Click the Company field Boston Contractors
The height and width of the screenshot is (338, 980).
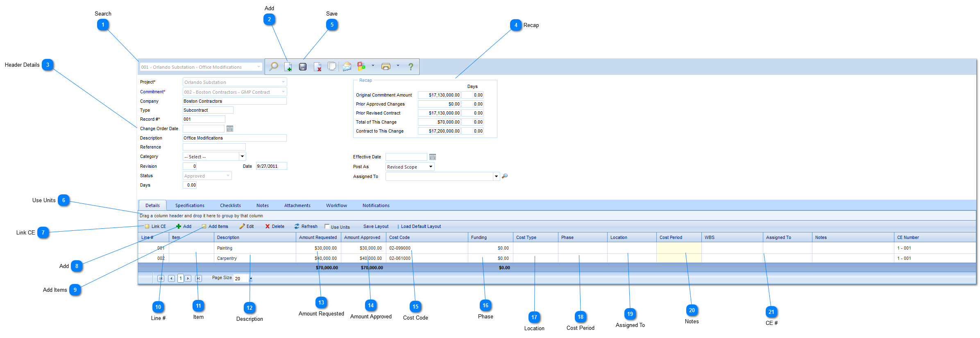pos(234,101)
